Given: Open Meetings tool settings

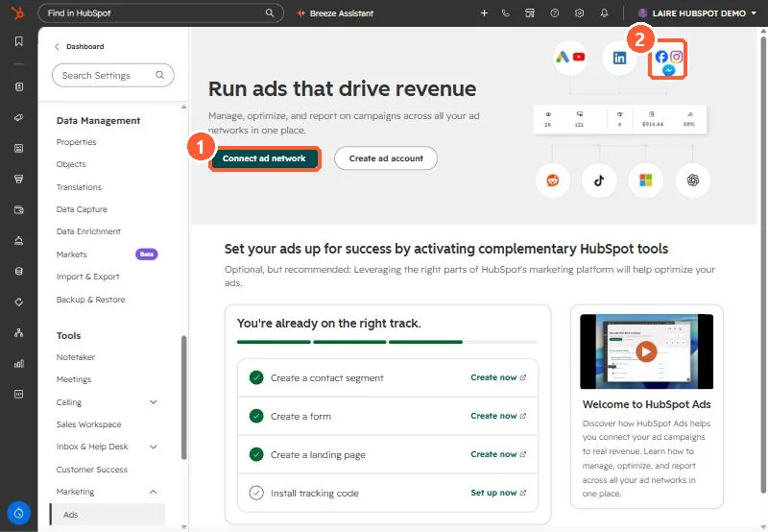Looking at the screenshot, I should (74, 379).
